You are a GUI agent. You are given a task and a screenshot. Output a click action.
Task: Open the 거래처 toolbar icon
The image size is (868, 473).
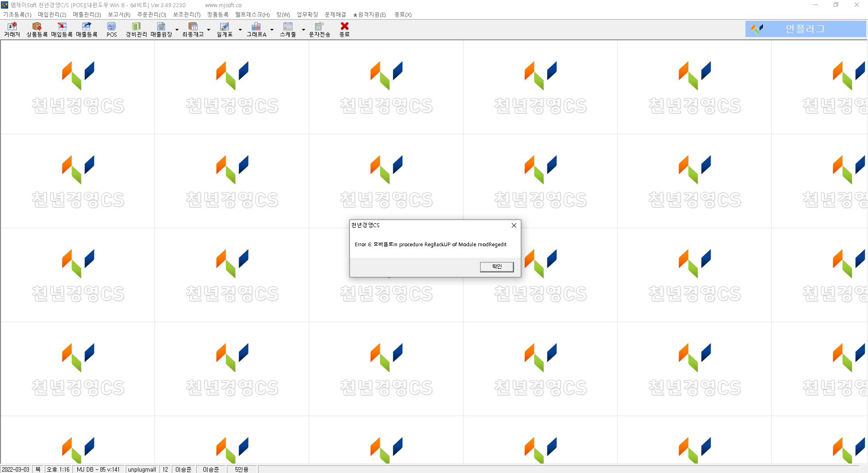12,30
